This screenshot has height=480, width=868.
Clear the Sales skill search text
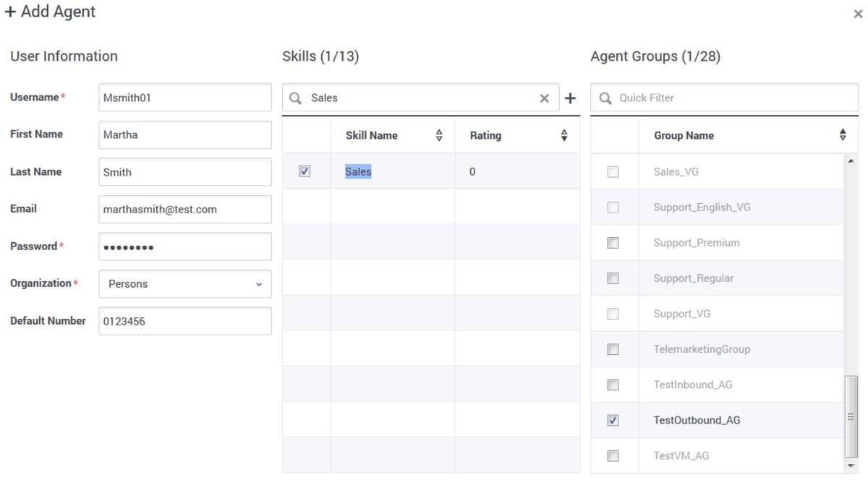click(x=545, y=98)
